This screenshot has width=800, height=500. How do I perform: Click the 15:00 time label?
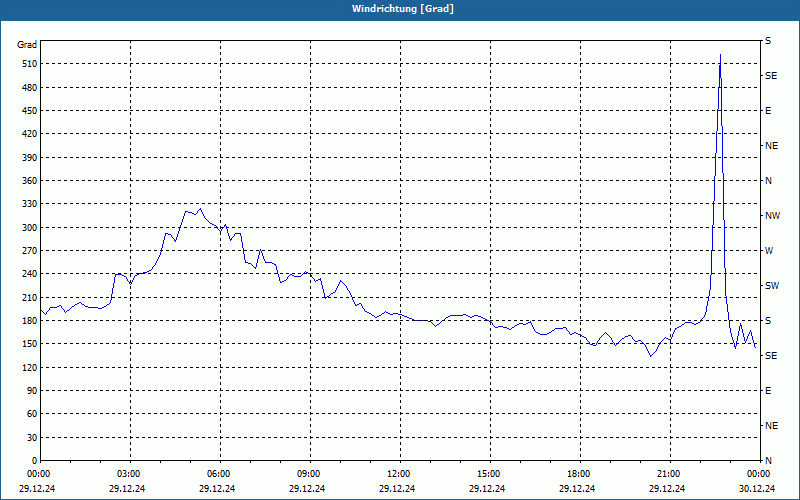pyautogui.click(x=489, y=474)
